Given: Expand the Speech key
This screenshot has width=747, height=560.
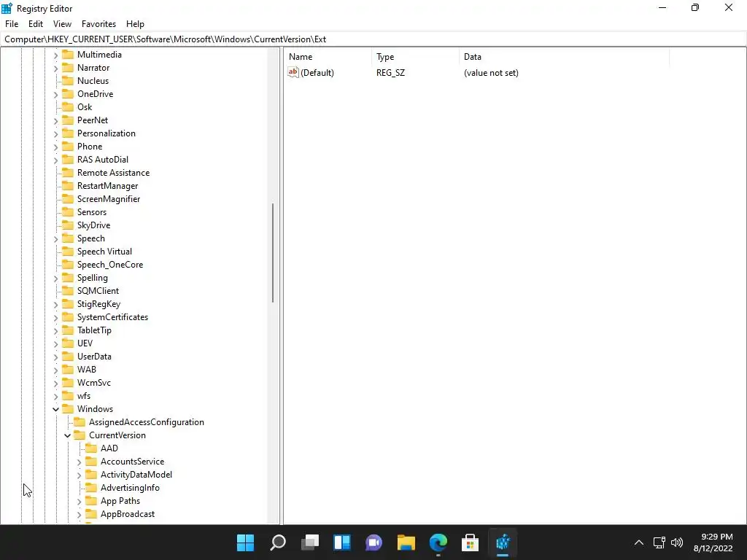Looking at the screenshot, I should (x=55, y=239).
